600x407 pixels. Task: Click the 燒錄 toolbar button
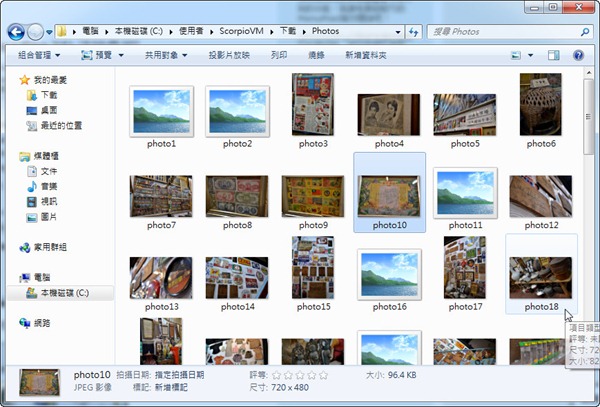click(x=316, y=55)
